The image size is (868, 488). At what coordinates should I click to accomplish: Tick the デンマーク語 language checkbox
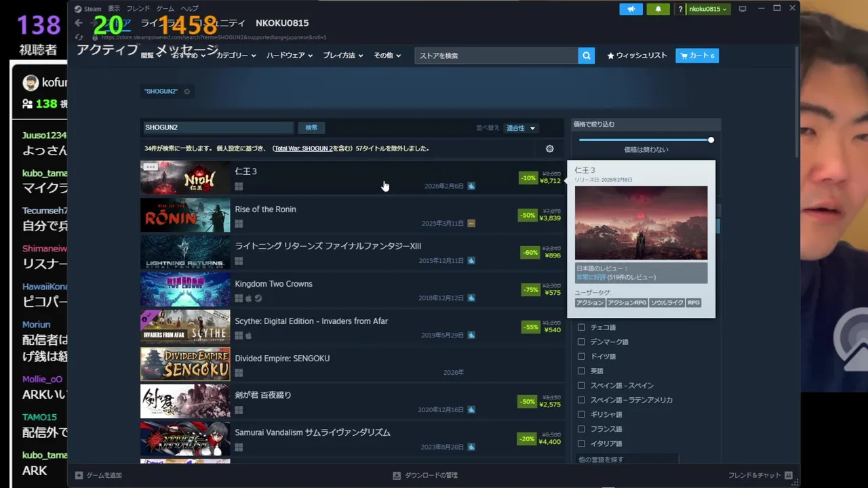tap(581, 342)
